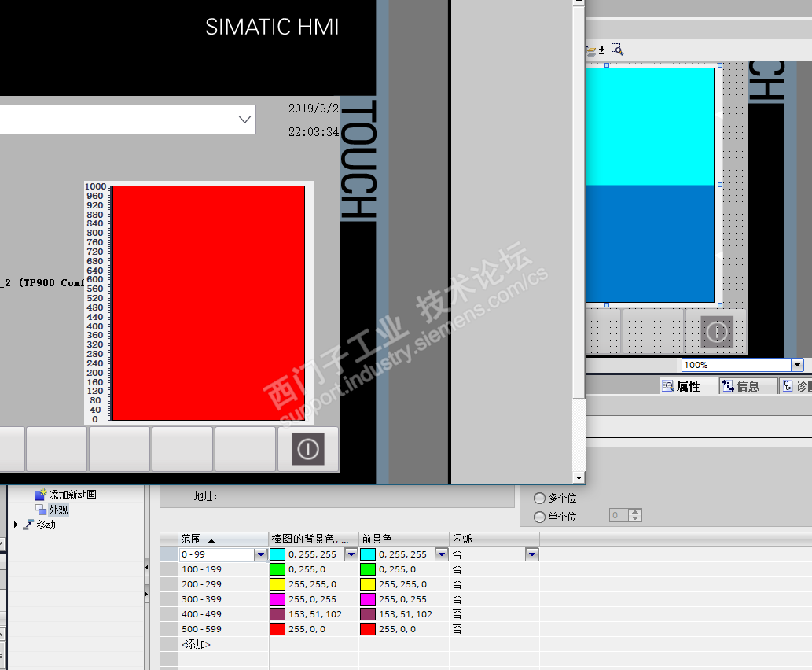Click the cyan background swatch for 0 - 99
Viewport: 812px width, 670px height.
click(277, 554)
